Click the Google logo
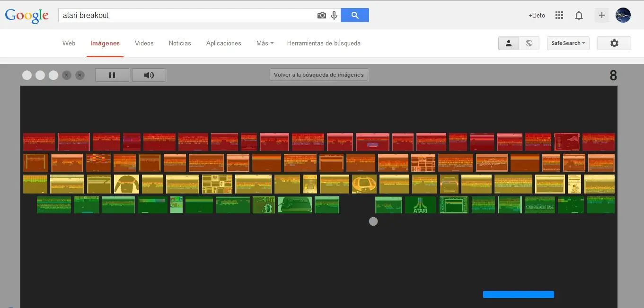Screen dimensions: 644x308 pos(26,15)
